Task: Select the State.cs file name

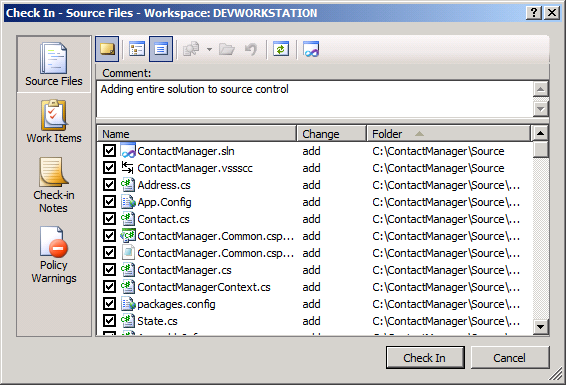Action: tap(157, 320)
